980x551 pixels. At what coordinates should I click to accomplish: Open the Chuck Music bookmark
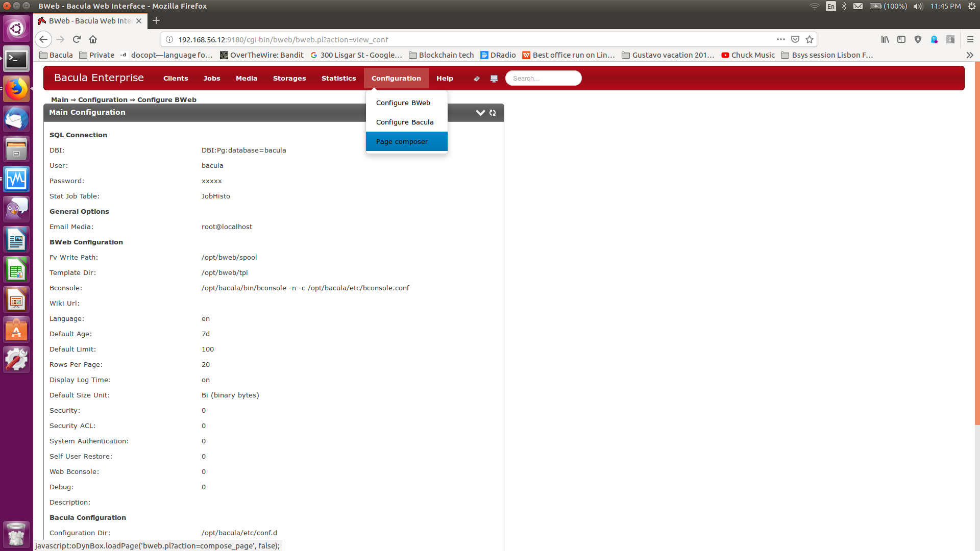[748, 55]
